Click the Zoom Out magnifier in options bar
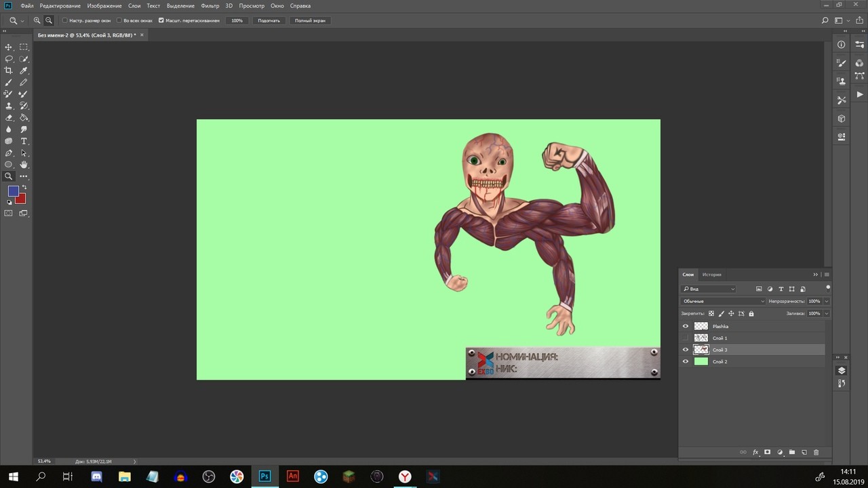The width and height of the screenshot is (868, 488). [x=49, y=20]
